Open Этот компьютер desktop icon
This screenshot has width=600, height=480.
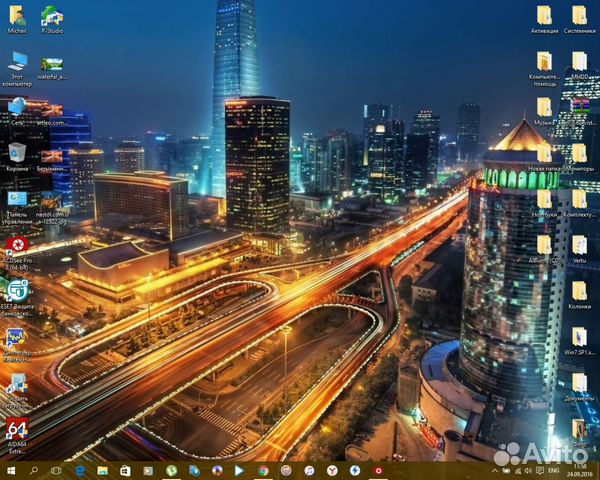tap(17, 69)
